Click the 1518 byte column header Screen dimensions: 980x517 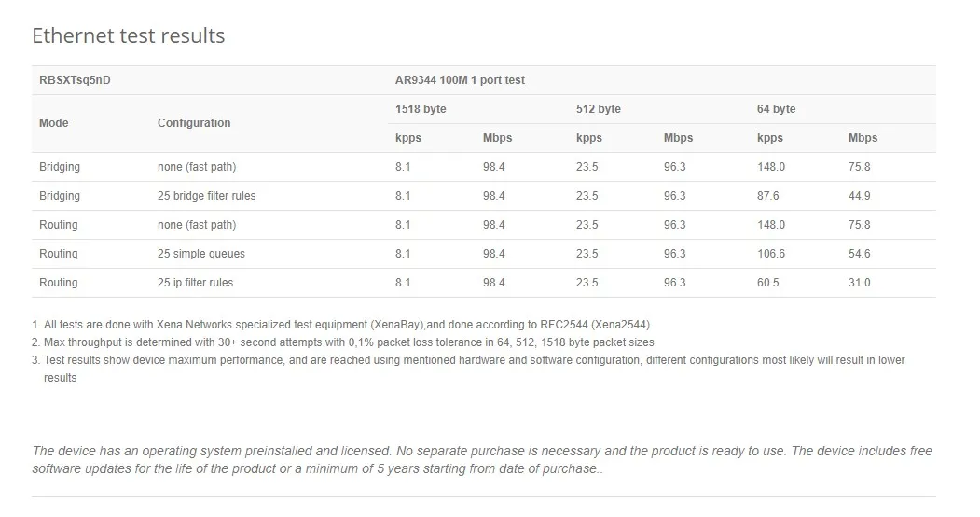[421, 109]
